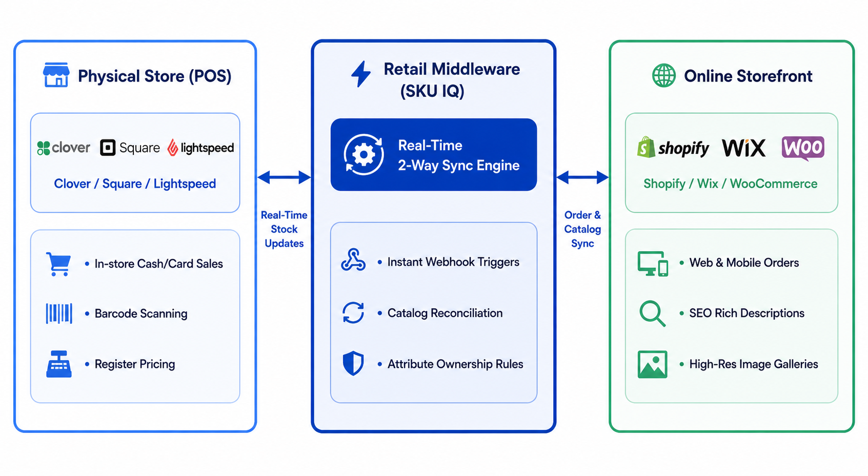
Task: Click the desktop and phone devices icon
Action: click(653, 263)
